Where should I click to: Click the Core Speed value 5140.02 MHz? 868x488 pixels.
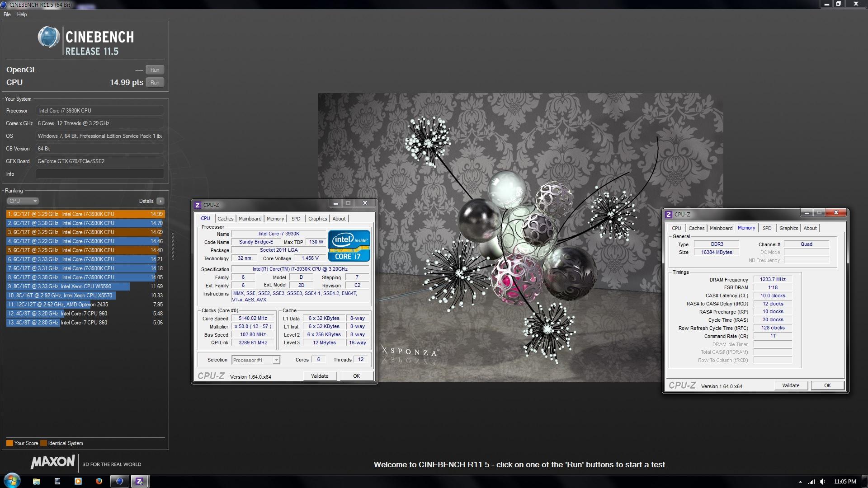[253, 319]
